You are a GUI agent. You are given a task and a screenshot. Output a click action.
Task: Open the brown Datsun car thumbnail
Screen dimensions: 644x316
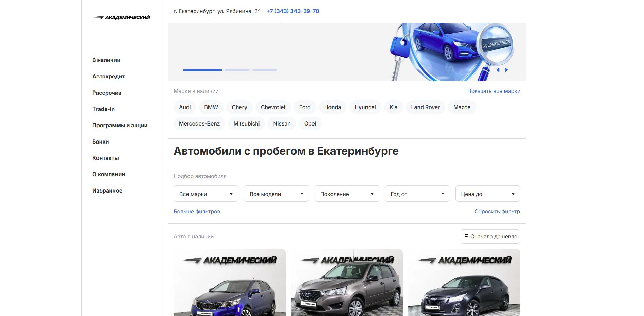[347, 282]
